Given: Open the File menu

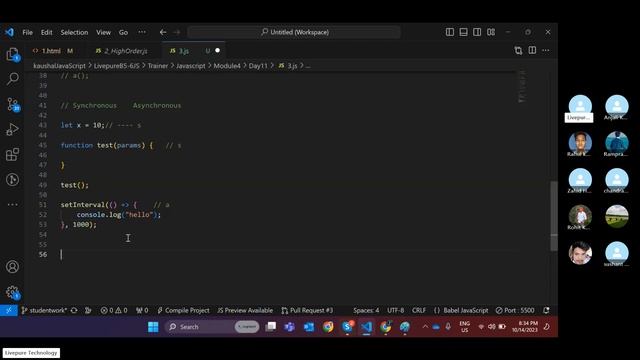Looking at the screenshot, I should click(27, 32).
